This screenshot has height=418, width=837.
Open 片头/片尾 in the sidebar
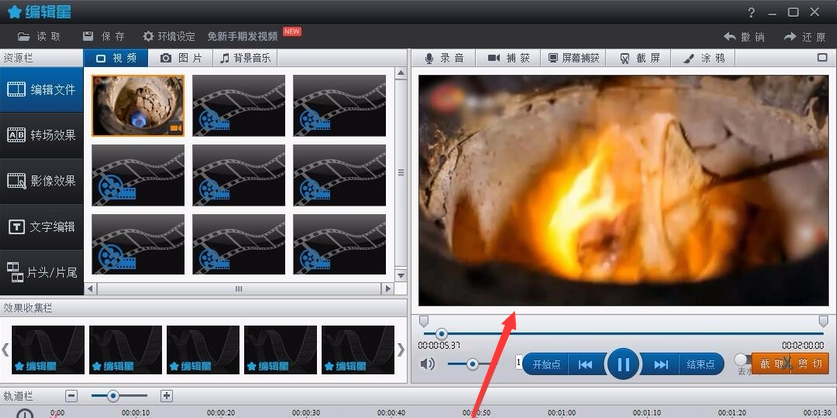coord(42,273)
